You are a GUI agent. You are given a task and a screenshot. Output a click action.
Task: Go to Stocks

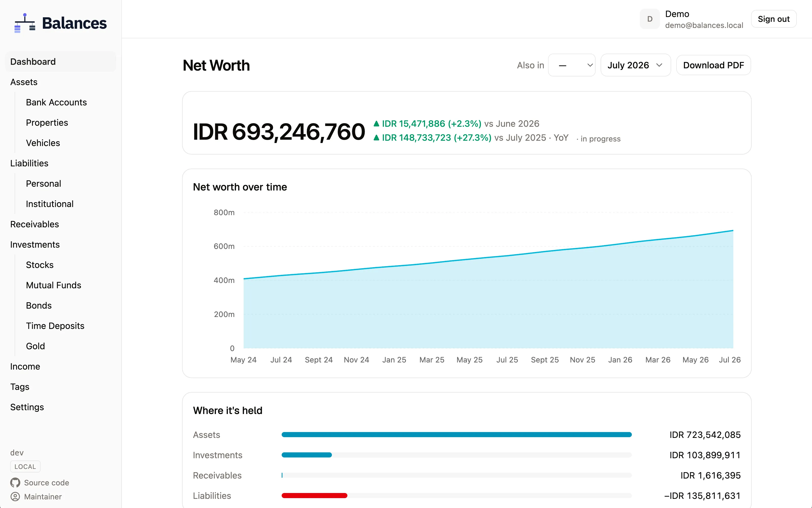pos(40,265)
